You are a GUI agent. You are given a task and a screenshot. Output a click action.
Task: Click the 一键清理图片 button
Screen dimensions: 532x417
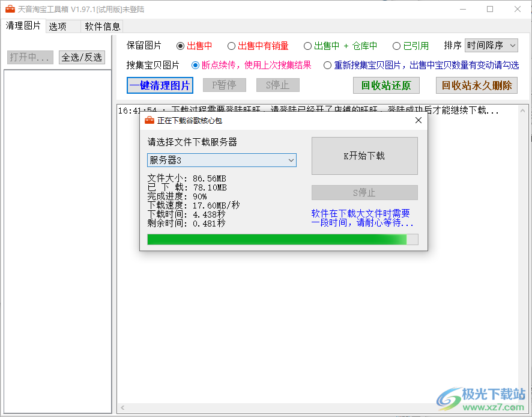(x=160, y=85)
